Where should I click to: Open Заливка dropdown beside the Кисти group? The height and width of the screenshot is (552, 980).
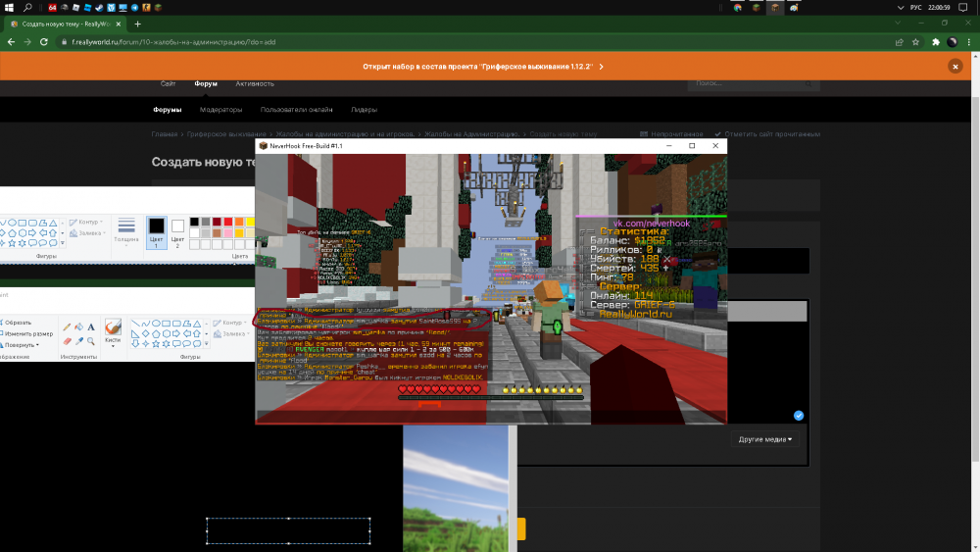229,333
